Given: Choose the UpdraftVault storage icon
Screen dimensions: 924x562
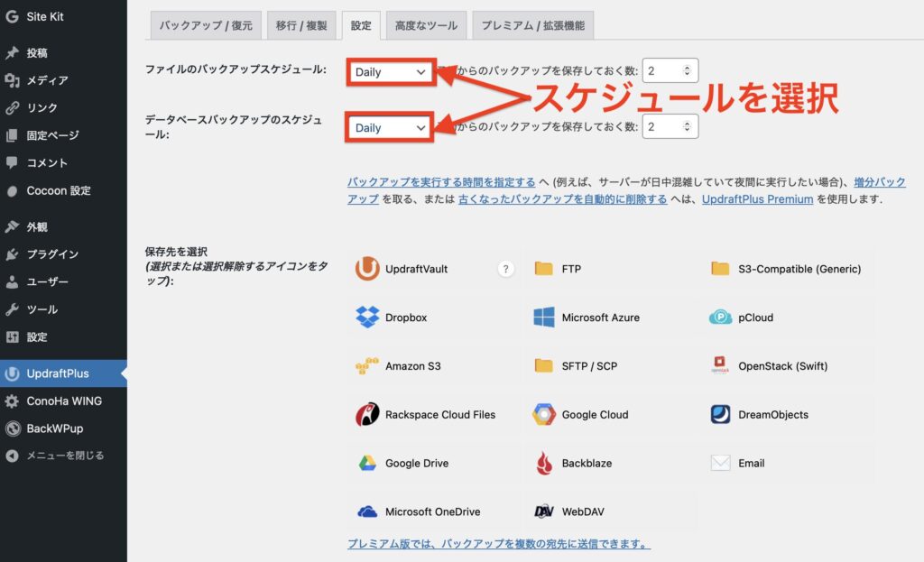Looking at the screenshot, I should 367,269.
